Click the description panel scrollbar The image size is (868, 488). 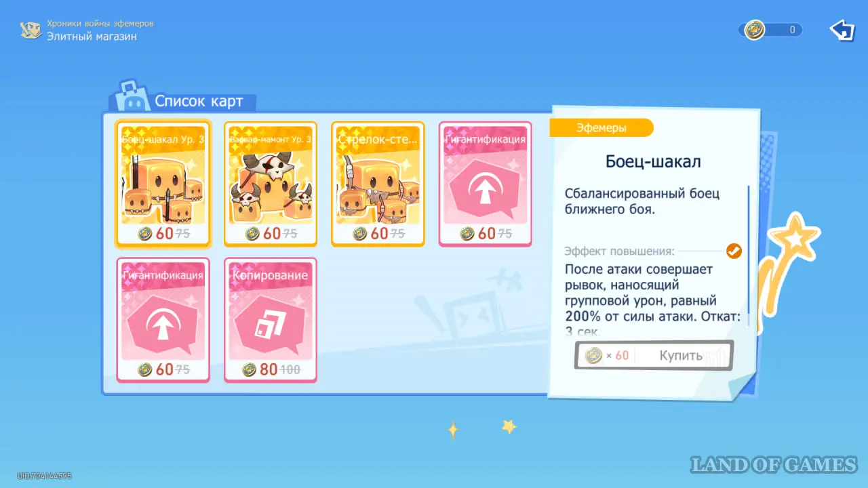point(748,256)
